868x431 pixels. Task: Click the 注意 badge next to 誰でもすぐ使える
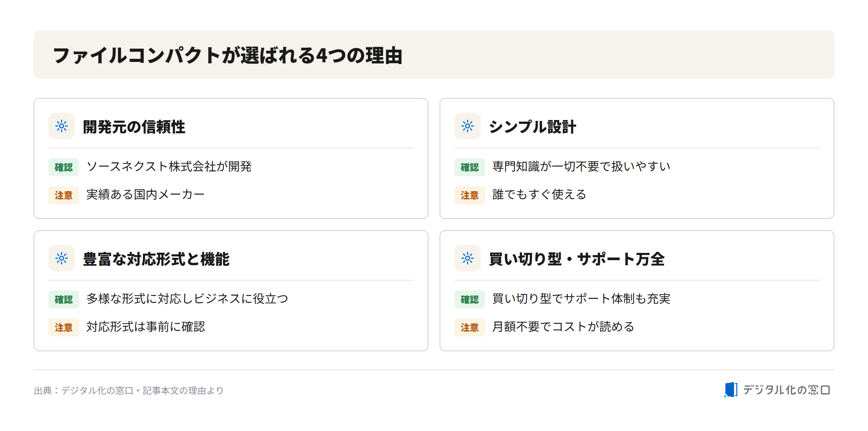click(469, 195)
